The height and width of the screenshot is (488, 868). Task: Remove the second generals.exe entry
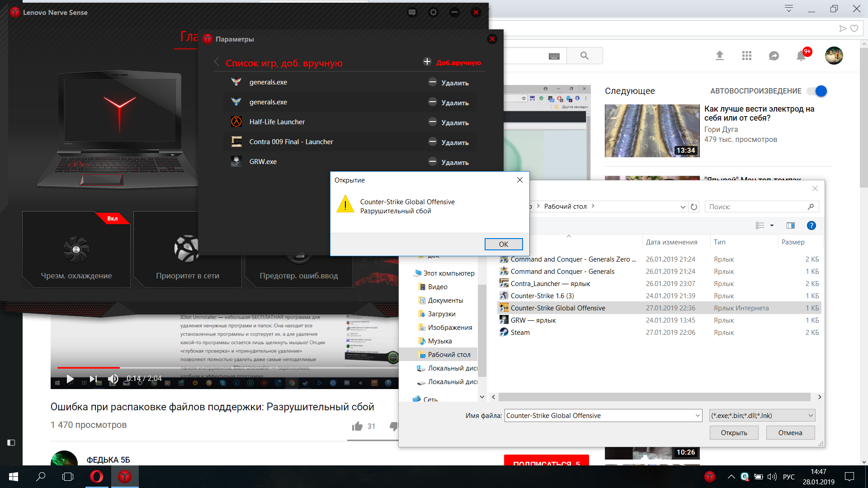point(448,103)
